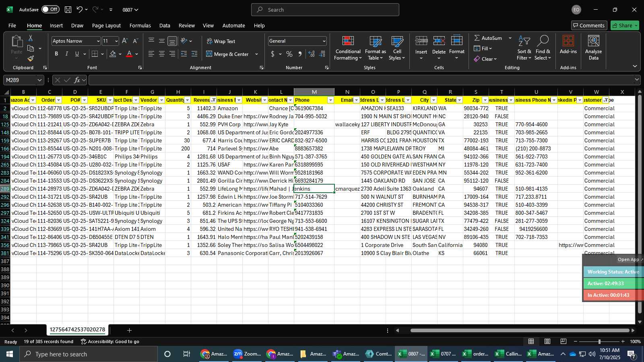Switch to Page Break Preview view
This screenshot has width=644, height=362.
tap(563, 341)
